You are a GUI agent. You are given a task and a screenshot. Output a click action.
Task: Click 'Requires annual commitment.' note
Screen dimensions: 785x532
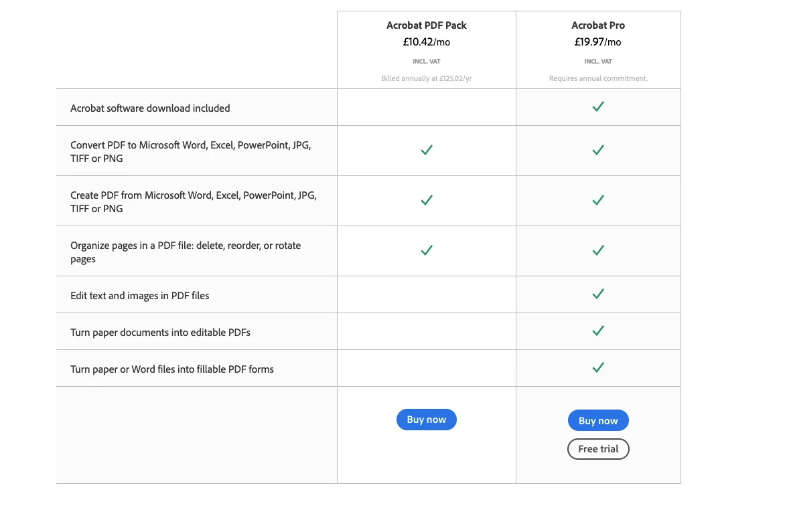(597, 78)
